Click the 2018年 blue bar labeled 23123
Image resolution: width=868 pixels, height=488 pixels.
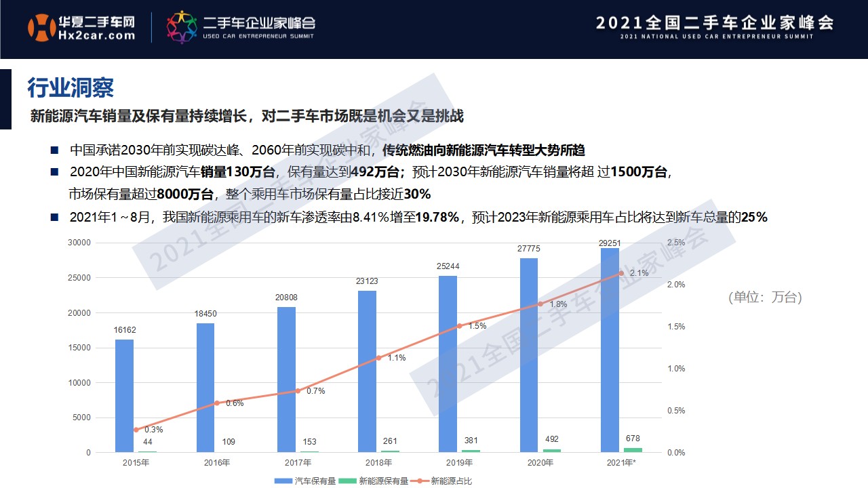pos(367,371)
